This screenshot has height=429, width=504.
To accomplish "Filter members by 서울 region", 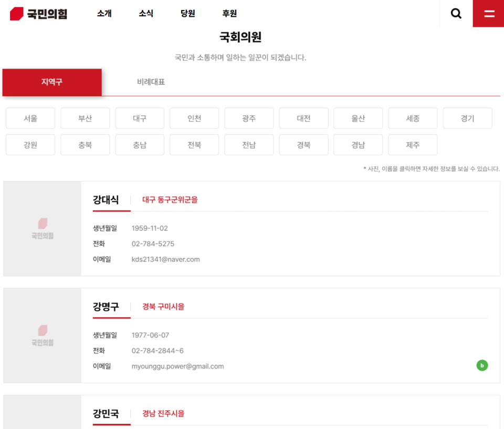I will pos(30,118).
